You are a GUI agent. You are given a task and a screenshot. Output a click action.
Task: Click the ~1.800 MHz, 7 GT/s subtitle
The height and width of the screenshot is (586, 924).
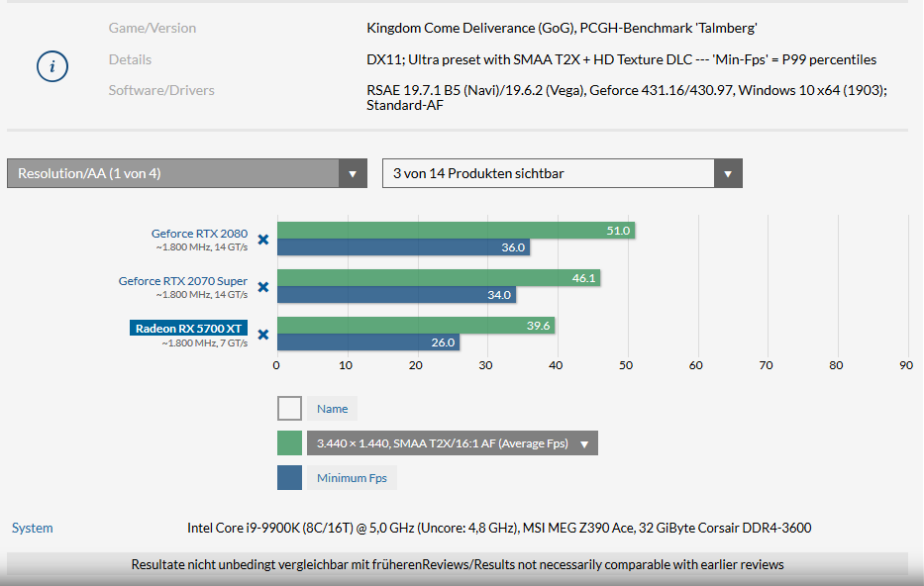tap(204, 343)
